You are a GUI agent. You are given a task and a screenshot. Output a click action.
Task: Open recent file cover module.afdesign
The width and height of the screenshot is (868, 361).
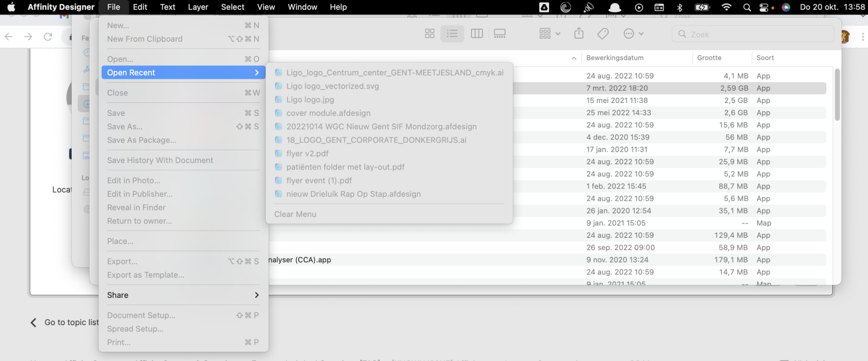coord(328,113)
